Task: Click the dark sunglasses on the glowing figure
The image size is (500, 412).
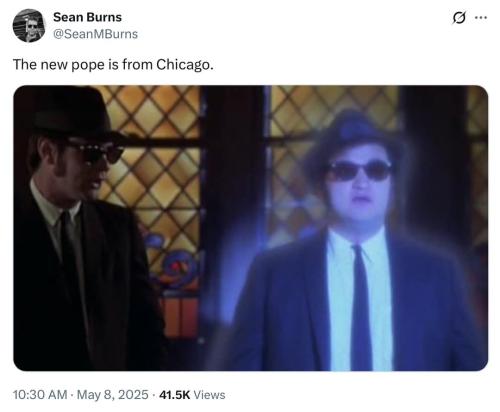Action: [x=359, y=170]
